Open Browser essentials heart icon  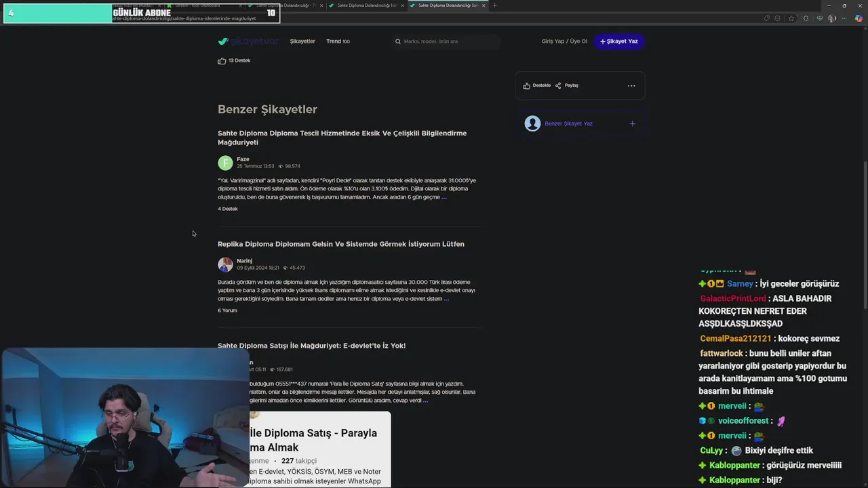(820, 18)
